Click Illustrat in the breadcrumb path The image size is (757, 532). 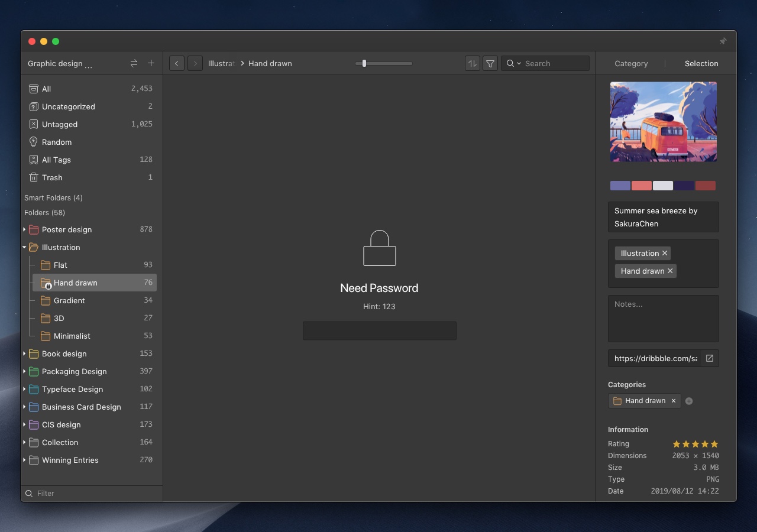[x=222, y=63]
